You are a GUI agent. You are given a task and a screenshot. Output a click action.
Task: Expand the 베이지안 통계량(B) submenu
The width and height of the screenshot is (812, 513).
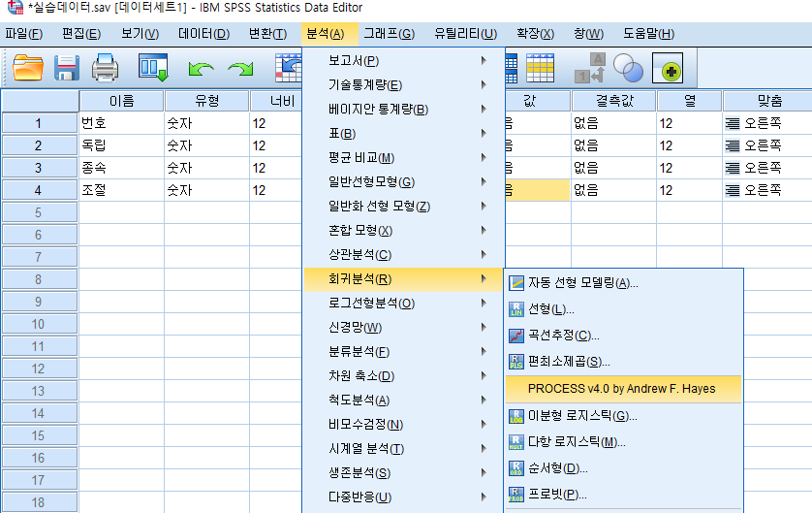tap(403, 109)
